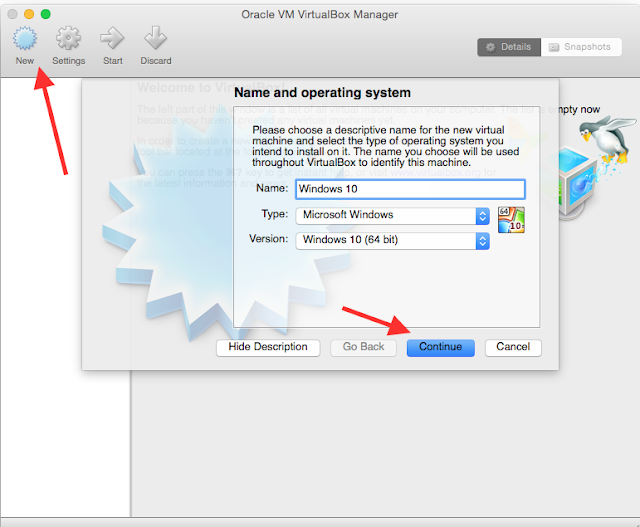
Task: Minimize window with the yellow button
Action: [29, 14]
